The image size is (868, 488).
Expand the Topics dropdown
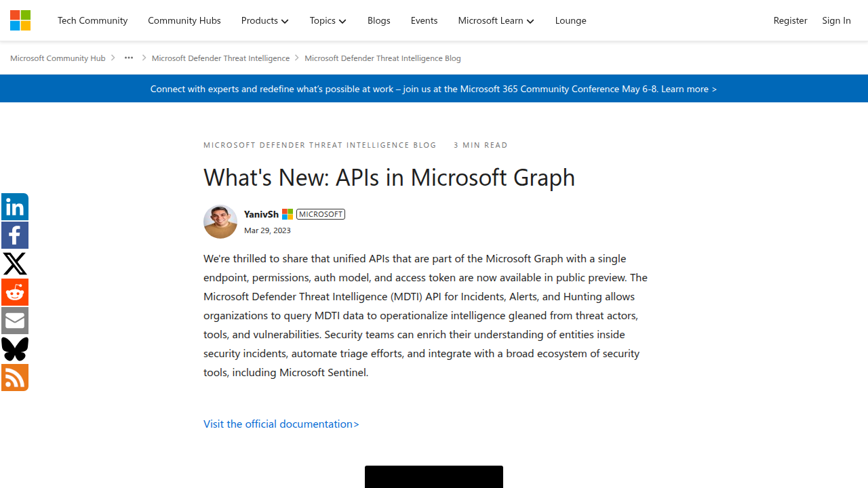point(328,20)
